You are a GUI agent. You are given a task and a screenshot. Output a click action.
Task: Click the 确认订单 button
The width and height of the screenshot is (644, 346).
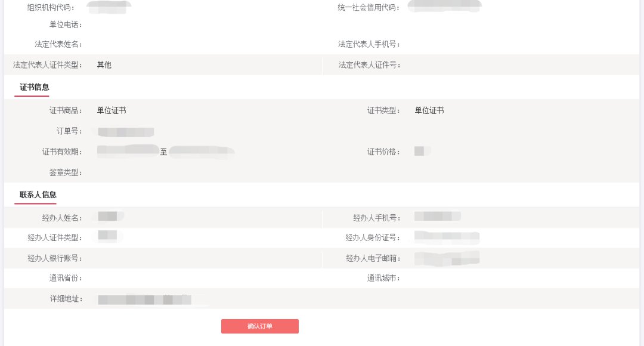[x=259, y=326]
